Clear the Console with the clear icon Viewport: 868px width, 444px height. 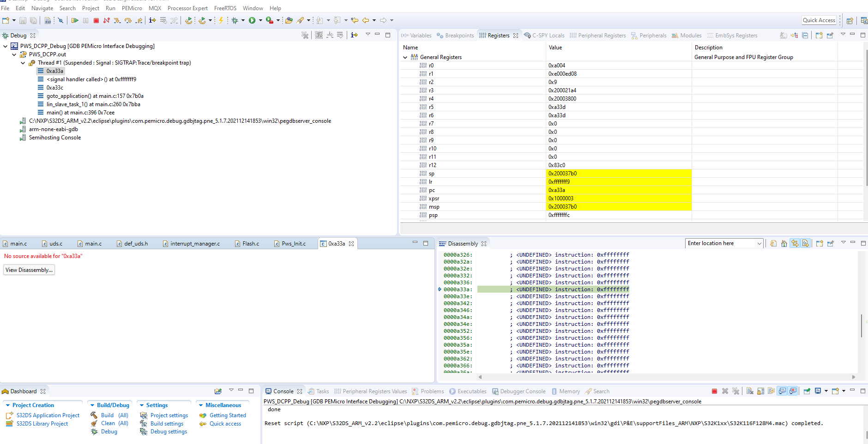(749, 391)
